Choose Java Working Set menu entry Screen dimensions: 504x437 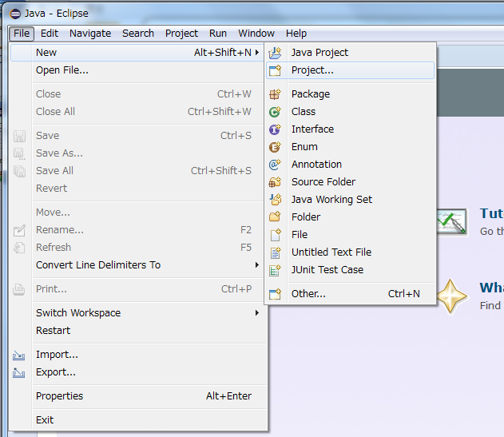tap(350, 200)
